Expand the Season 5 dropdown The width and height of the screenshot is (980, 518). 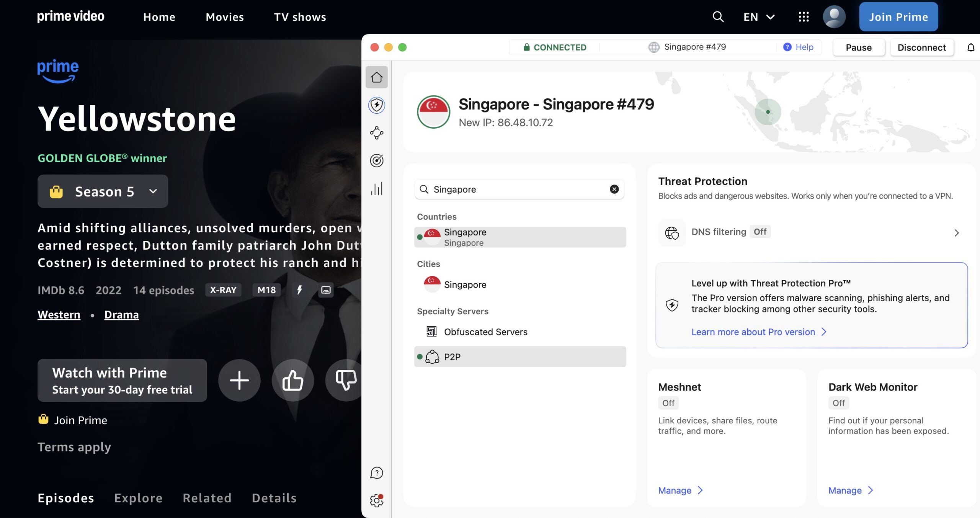click(103, 191)
